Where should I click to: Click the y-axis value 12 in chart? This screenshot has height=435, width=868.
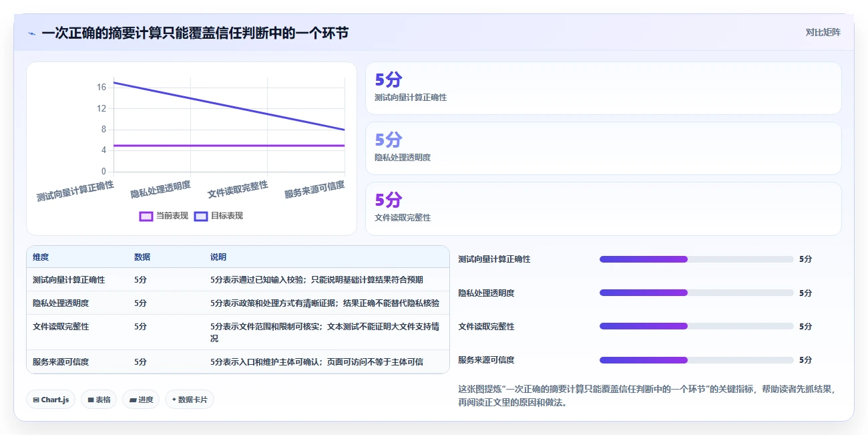(x=101, y=108)
